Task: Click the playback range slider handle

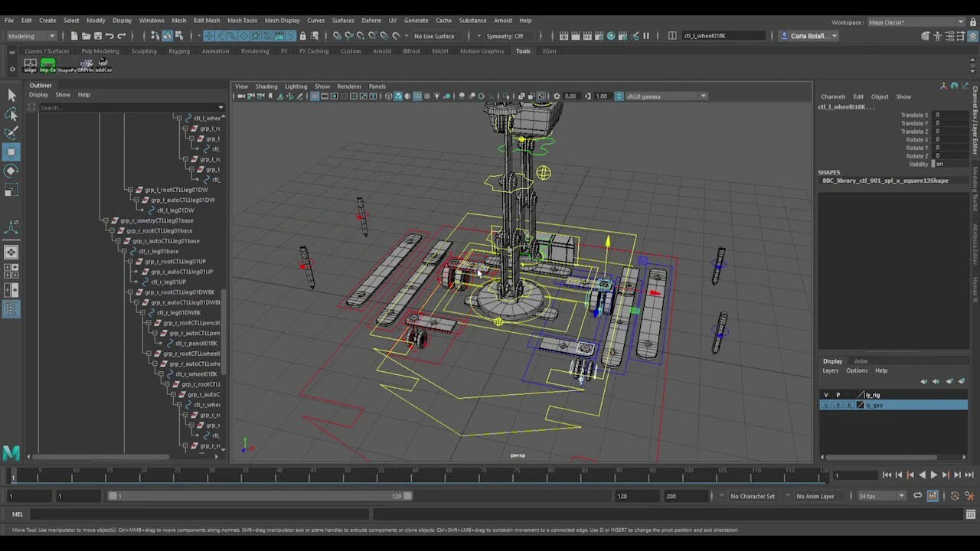Action: point(113,496)
